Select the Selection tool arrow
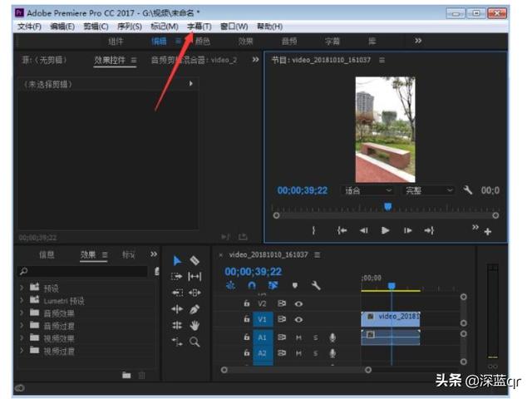The height and width of the screenshot is (399, 532). click(x=177, y=260)
